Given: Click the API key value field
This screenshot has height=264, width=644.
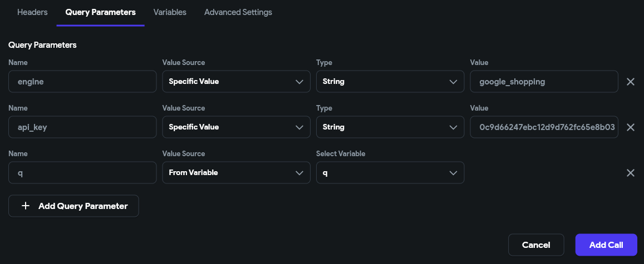Looking at the screenshot, I should 544,127.
